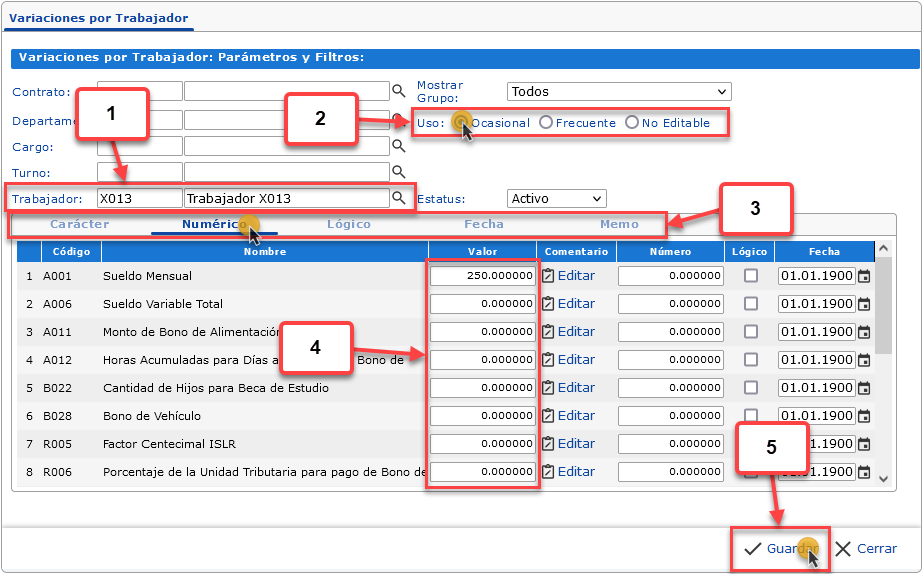This screenshot has width=923, height=574.
Task: Open calendar picker for Sueldo Mensual date
Action: (x=864, y=276)
